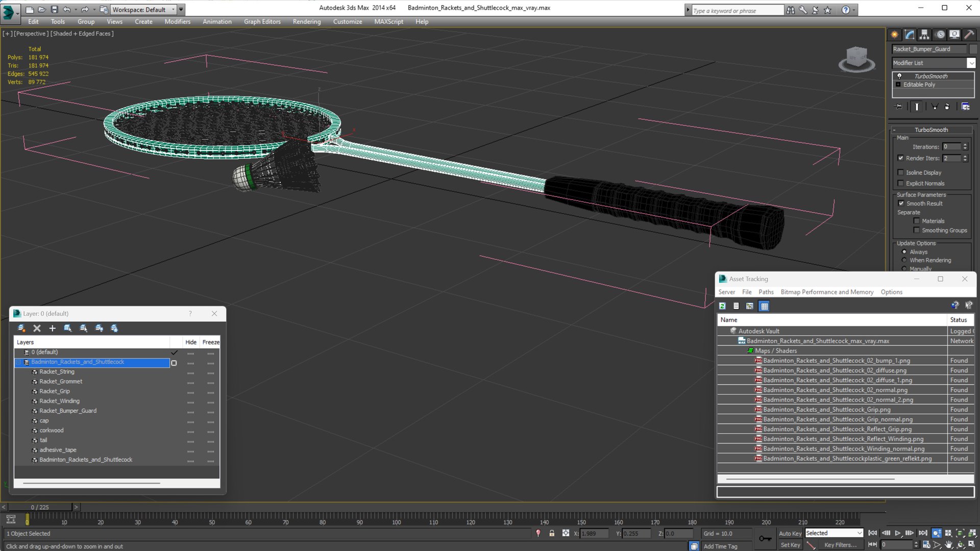Screen dimensions: 980x551
Task: Click the Play Animation button
Action: coord(898,533)
